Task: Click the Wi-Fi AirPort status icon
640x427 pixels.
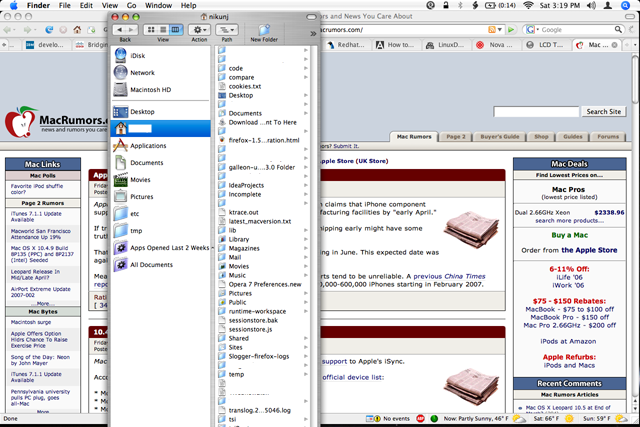Action: [x=528, y=5]
